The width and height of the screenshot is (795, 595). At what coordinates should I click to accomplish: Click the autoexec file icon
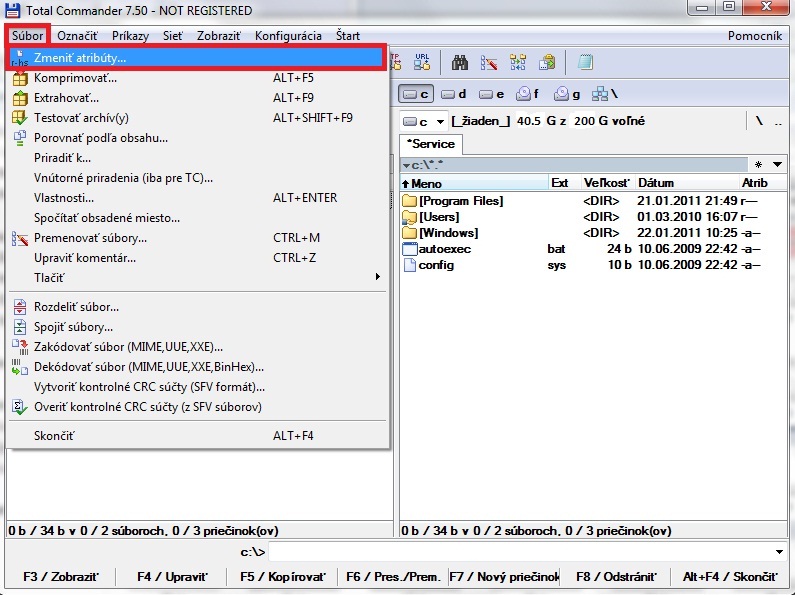point(409,249)
